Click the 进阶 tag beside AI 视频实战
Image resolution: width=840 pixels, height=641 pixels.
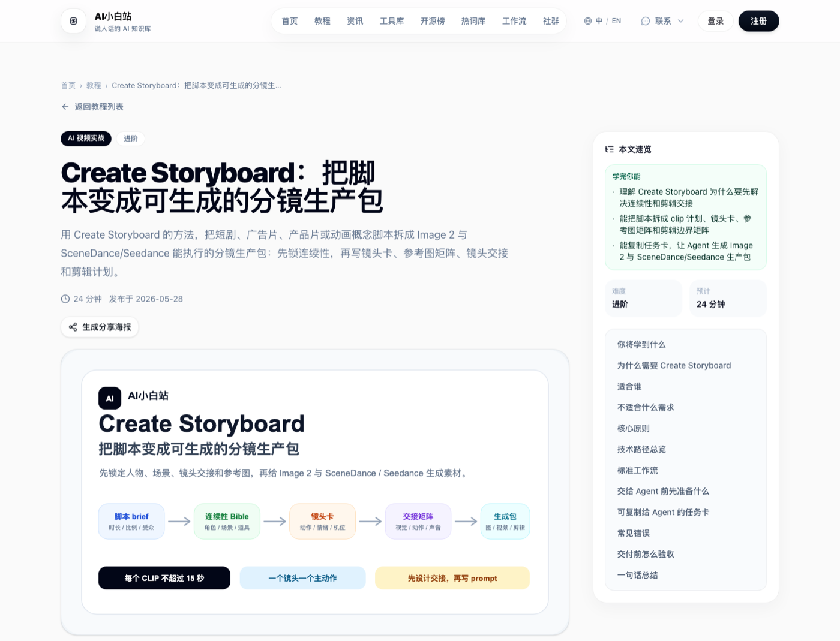[131, 139]
